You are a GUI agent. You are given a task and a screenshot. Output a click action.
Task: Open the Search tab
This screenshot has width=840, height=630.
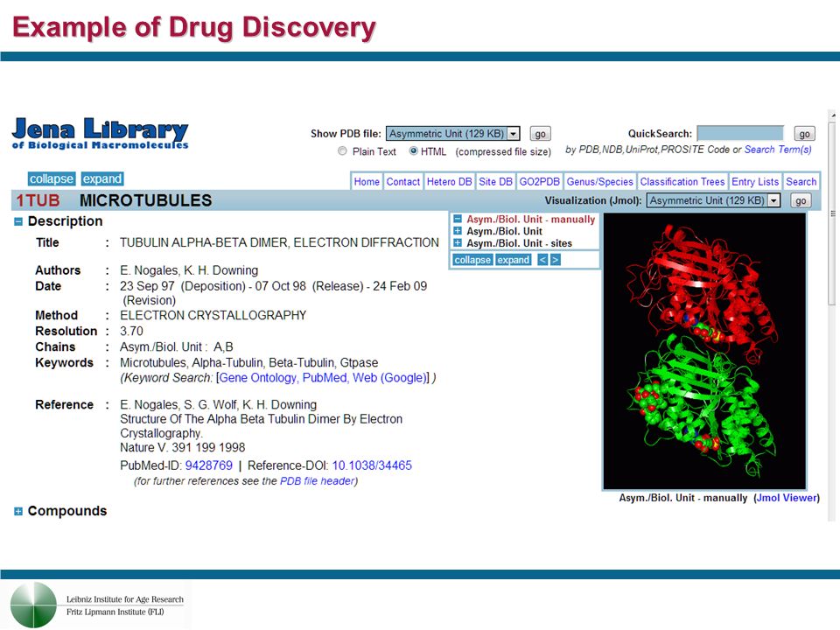[x=801, y=182]
